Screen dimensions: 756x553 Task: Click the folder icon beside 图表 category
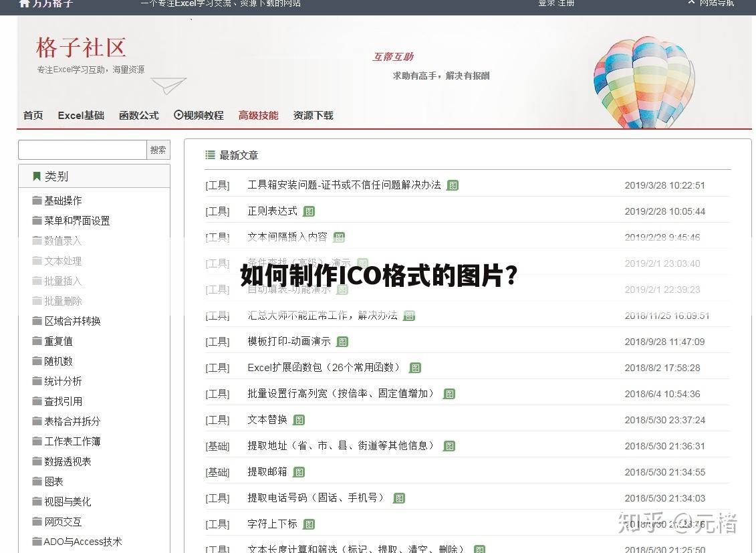[36, 481]
